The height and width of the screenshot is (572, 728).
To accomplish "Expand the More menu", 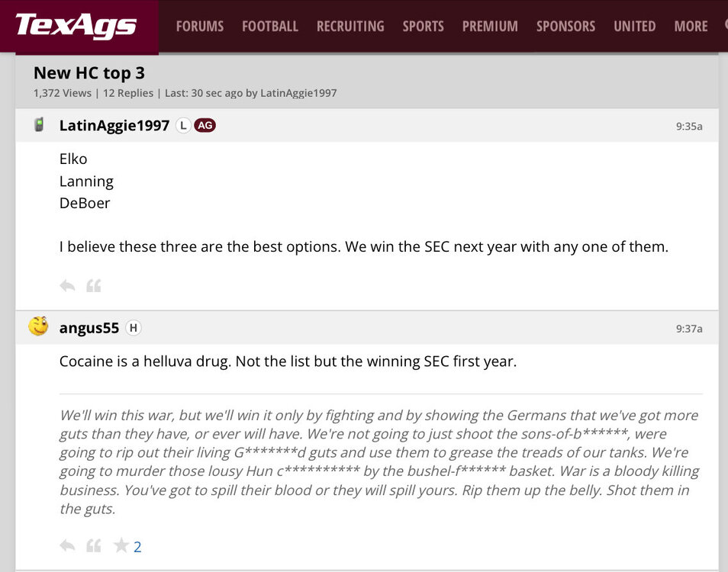I will click(691, 26).
